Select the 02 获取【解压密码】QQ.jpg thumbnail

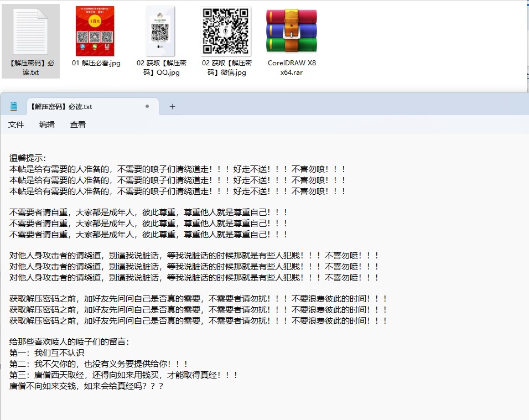[160, 31]
